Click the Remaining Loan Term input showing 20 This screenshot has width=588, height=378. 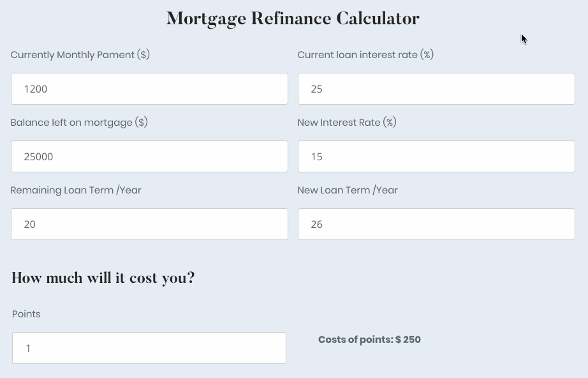[149, 224]
